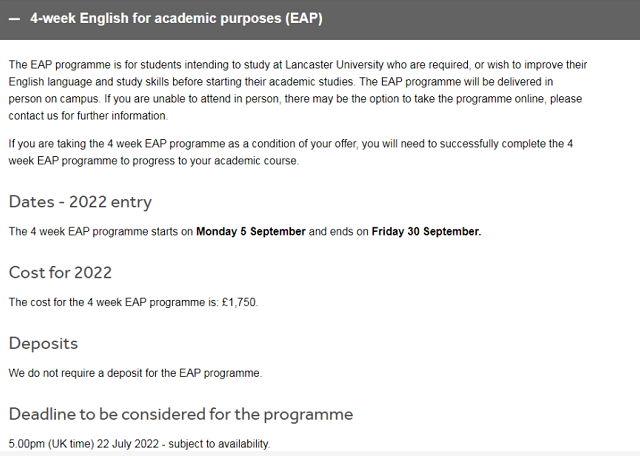
Task: Click the paragraph starting with The EAP programme
Action: [x=298, y=90]
